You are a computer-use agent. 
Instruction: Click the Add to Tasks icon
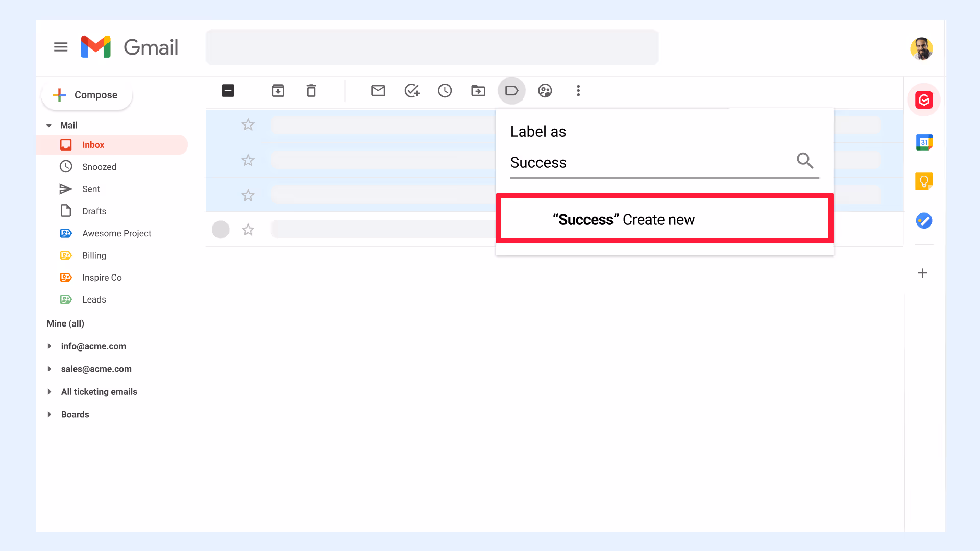tap(412, 91)
